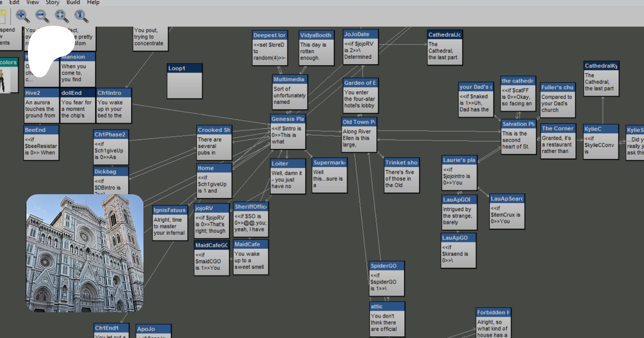The height and width of the screenshot is (338, 644).
Task: Select the SpiderGO passage node
Action: tap(387, 278)
